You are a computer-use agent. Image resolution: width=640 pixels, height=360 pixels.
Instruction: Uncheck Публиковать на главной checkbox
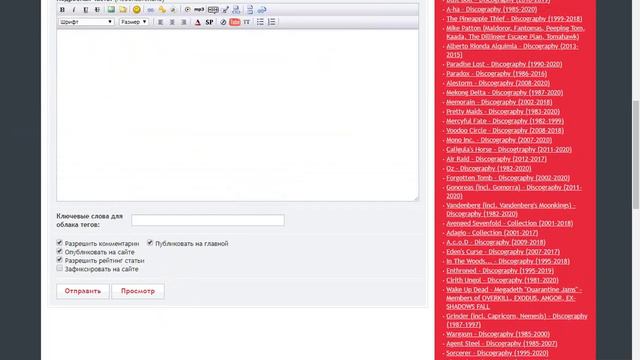tap(150, 243)
